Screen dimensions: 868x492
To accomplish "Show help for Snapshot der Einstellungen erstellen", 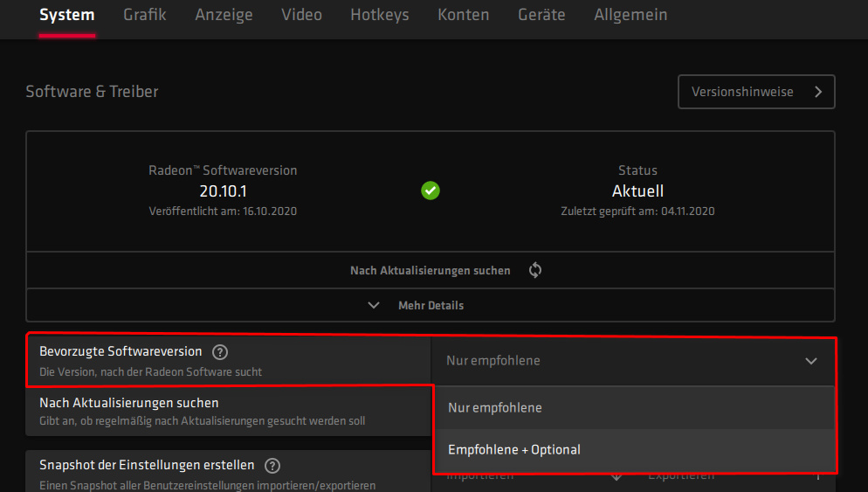I will pyautogui.click(x=272, y=466).
